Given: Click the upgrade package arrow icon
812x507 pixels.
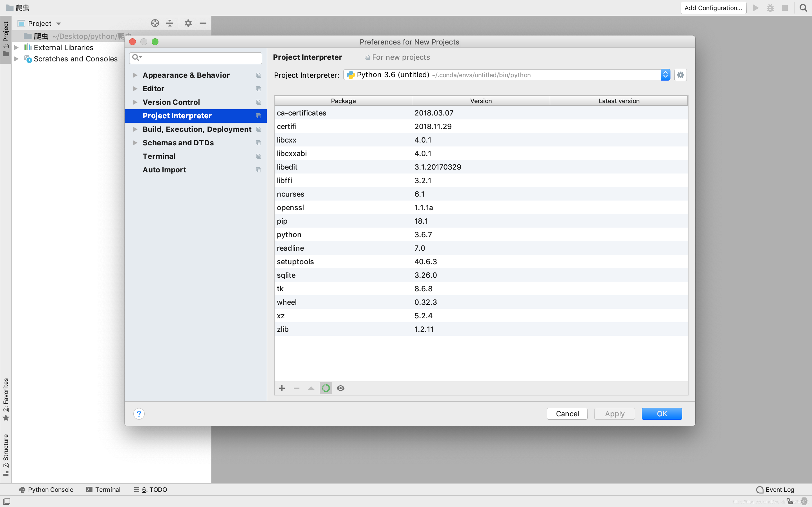Looking at the screenshot, I should pyautogui.click(x=311, y=388).
